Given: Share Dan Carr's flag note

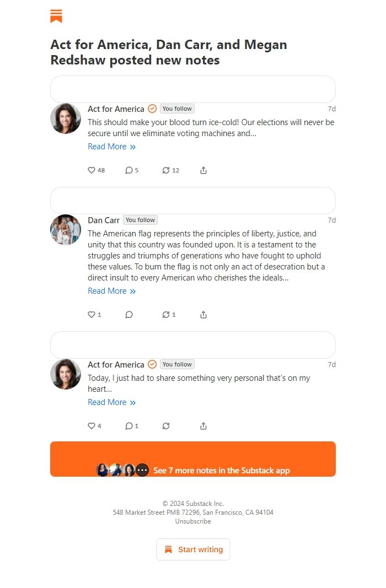Looking at the screenshot, I should (x=203, y=315).
